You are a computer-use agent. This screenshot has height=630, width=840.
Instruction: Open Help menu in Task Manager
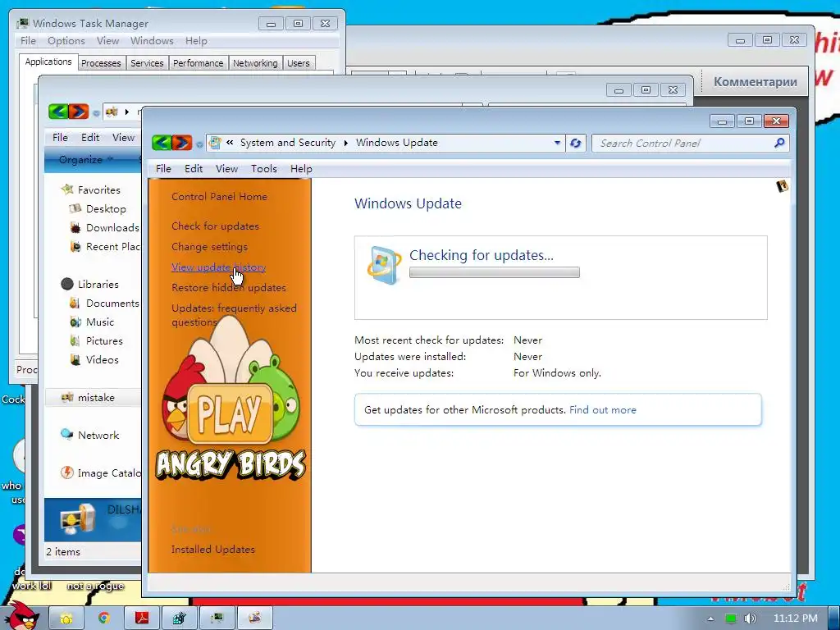pos(196,41)
